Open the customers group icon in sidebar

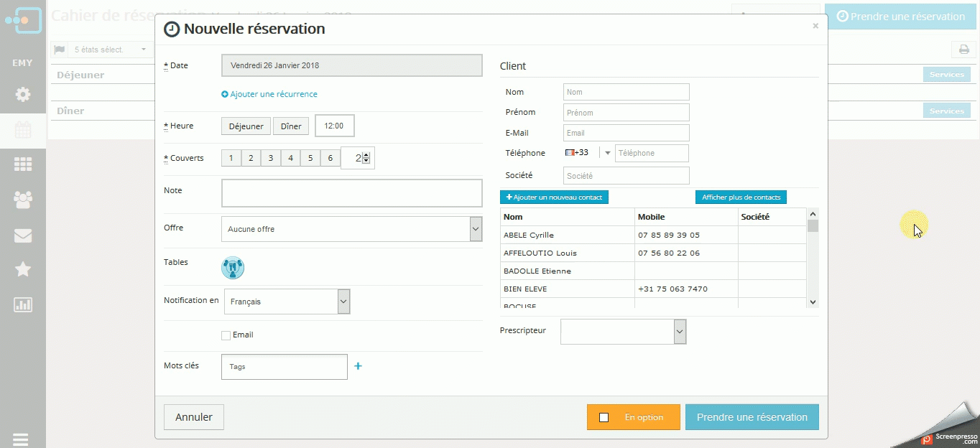pos(23,200)
